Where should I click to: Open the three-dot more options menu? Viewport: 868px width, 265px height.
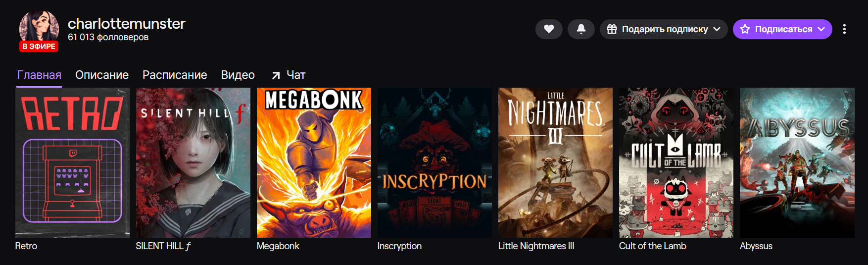(x=844, y=29)
